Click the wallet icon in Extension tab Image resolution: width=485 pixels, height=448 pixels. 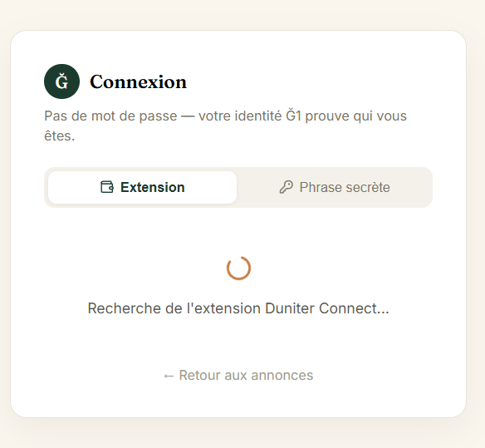coord(107,187)
